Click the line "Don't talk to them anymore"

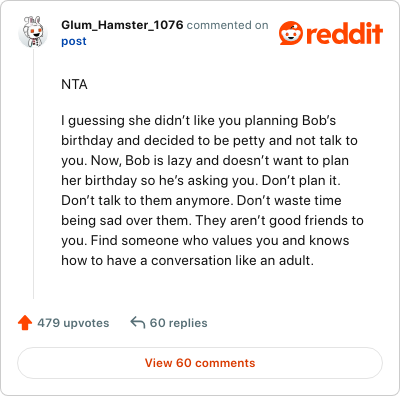coord(201,201)
